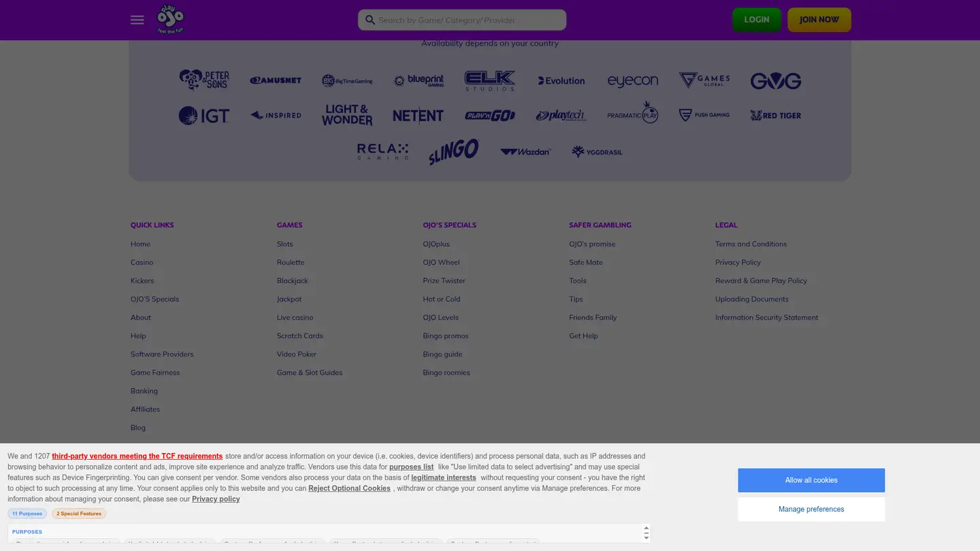Open the Live casino link

point(295,318)
